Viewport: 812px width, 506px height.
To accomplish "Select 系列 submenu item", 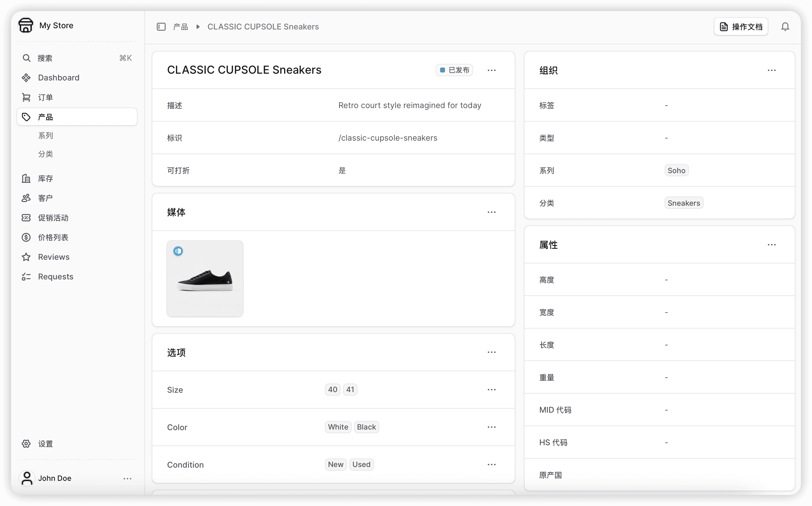I will pyautogui.click(x=45, y=135).
